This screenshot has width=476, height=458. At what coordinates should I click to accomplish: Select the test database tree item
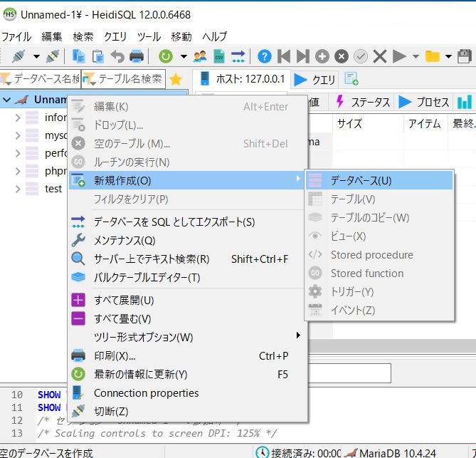point(53,189)
